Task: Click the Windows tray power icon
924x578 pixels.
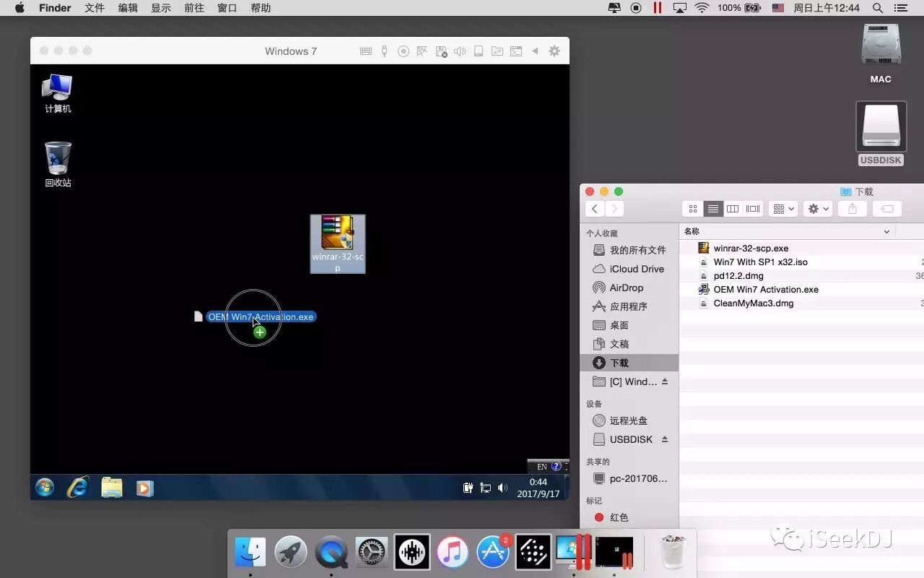Action: [468, 488]
